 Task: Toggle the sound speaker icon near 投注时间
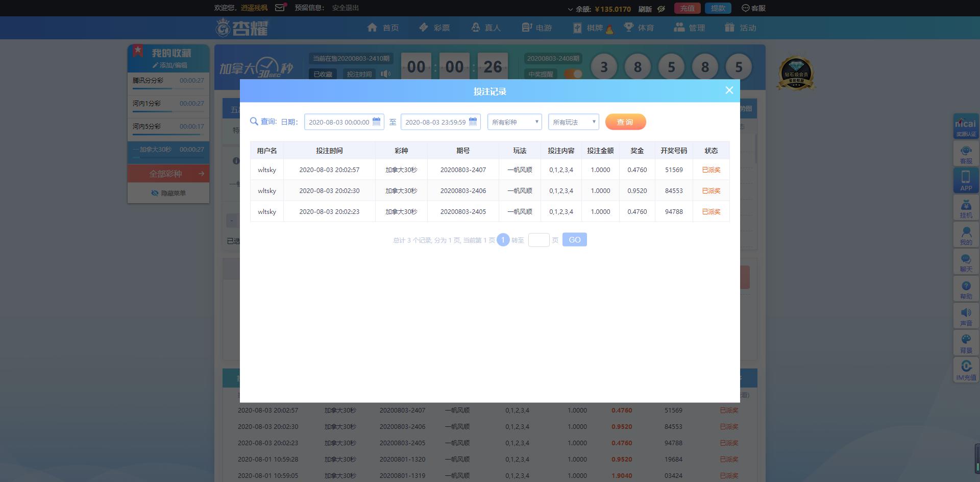385,74
